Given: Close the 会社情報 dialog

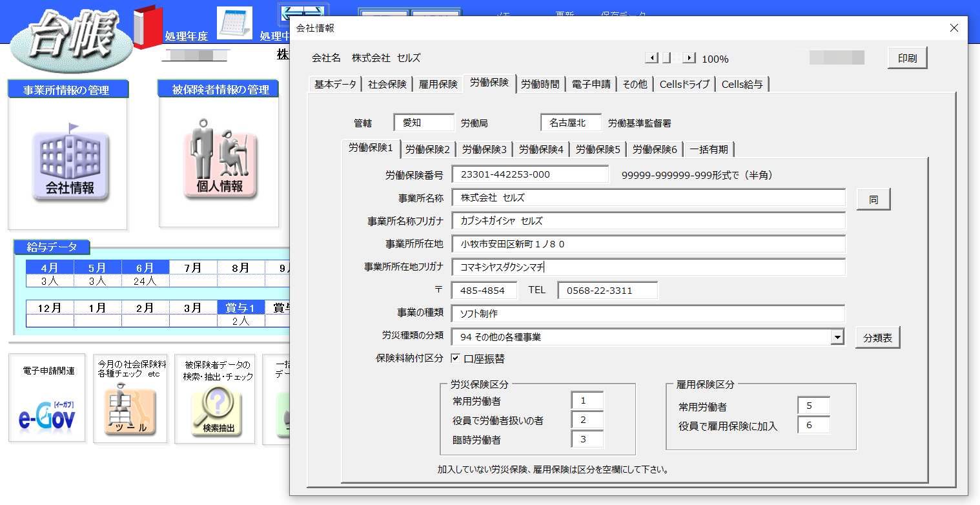Looking at the screenshot, I should [x=954, y=28].
